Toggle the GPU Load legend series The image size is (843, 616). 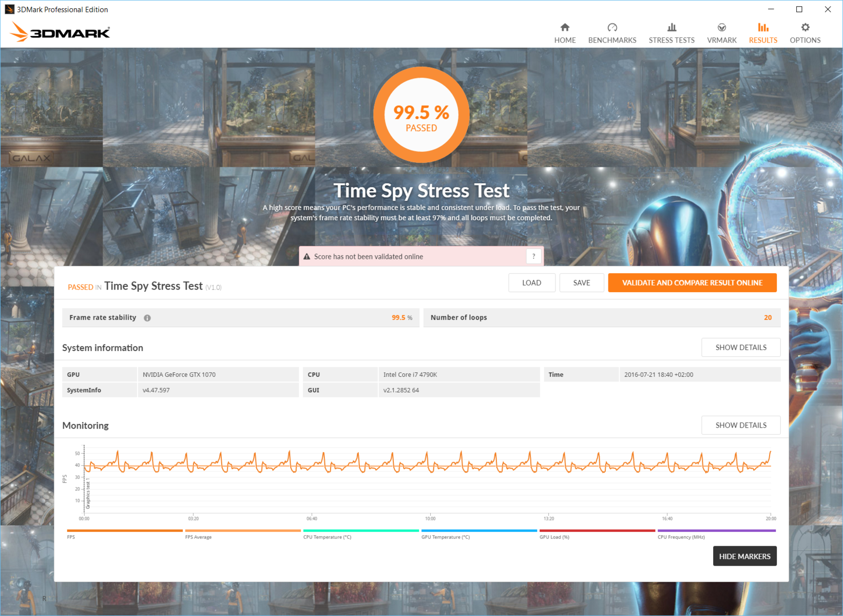point(597,534)
